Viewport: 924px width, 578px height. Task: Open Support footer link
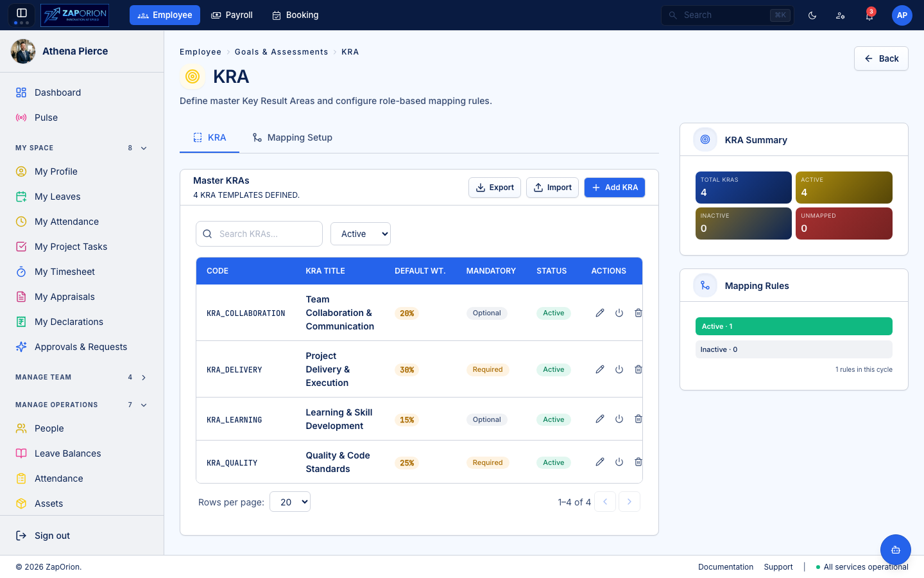pyautogui.click(x=778, y=567)
